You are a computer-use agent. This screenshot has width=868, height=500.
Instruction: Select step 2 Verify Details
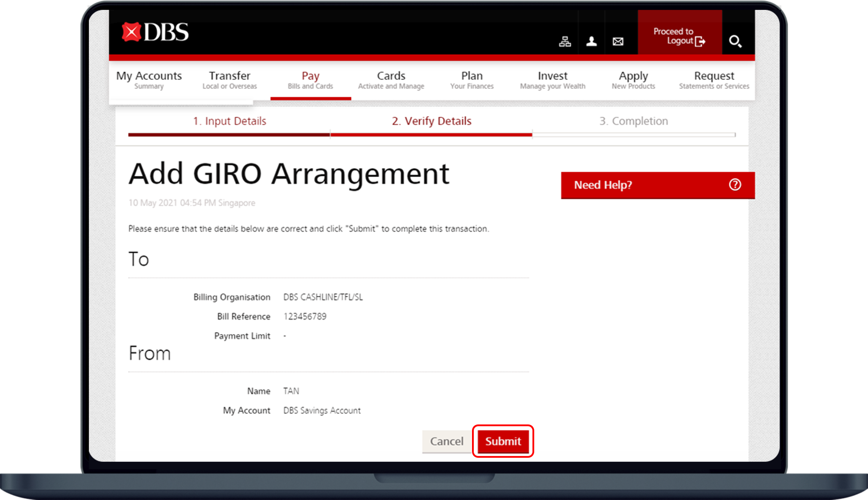432,121
